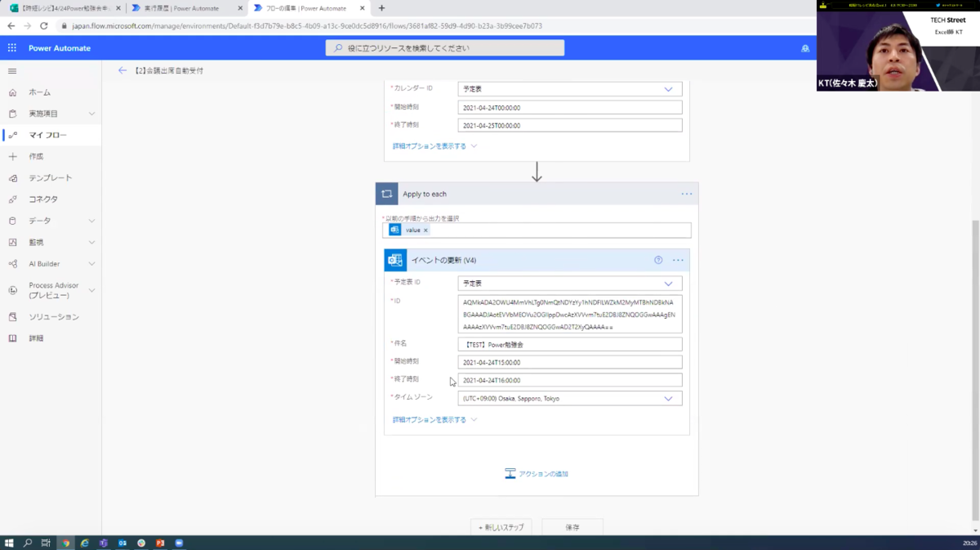Open コネクタ in the sidebar

pyautogui.click(x=43, y=199)
